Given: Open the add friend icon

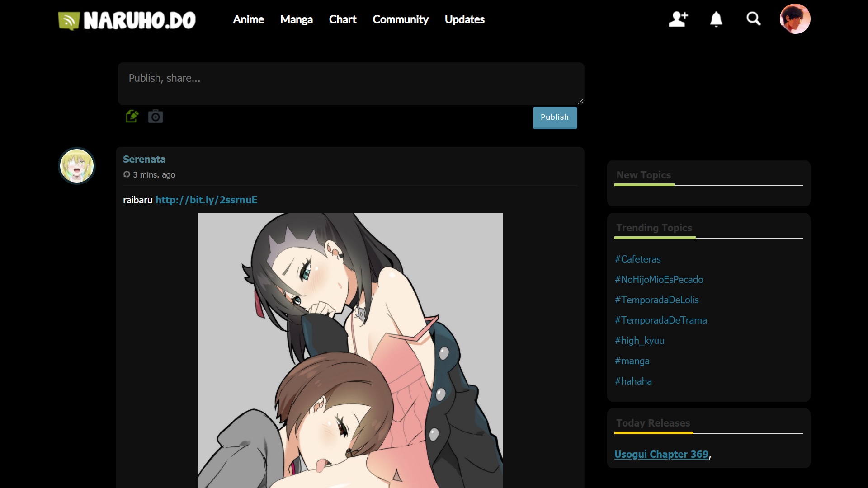Looking at the screenshot, I should pos(678,19).
